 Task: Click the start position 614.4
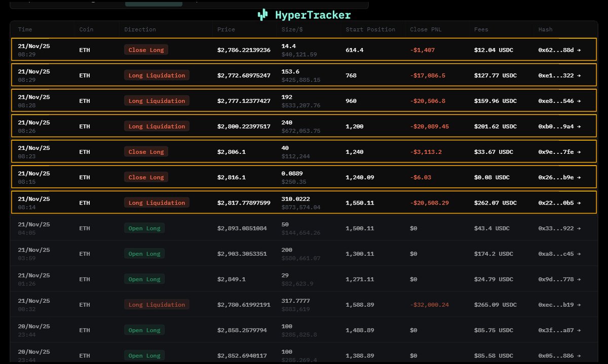[x=354, y=50]
